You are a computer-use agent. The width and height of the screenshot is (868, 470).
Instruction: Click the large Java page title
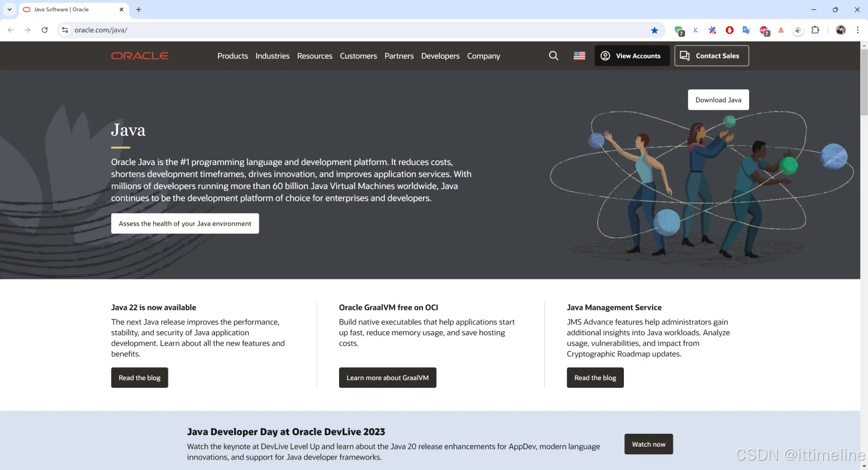pyautogui.click(x=128, y=130)
